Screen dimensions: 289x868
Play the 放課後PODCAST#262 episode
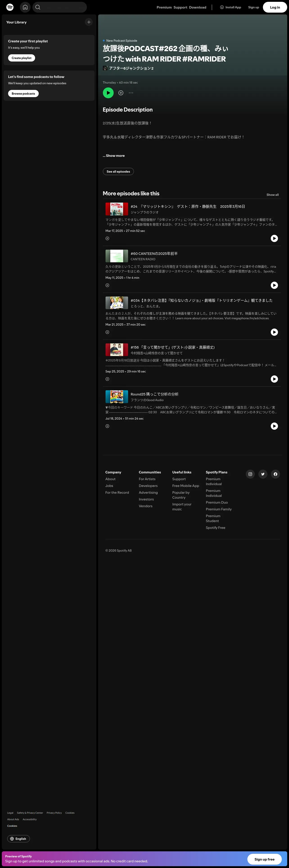click(108, 93)
